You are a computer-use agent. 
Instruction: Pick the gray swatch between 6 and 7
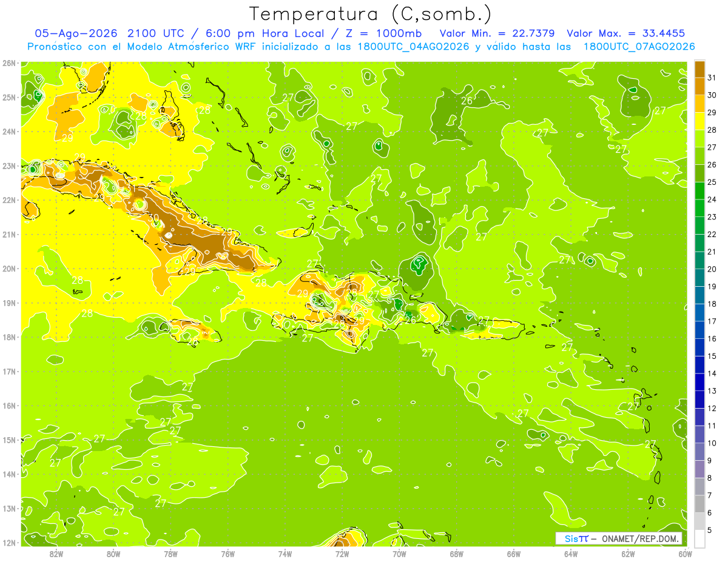click(699, 504)
